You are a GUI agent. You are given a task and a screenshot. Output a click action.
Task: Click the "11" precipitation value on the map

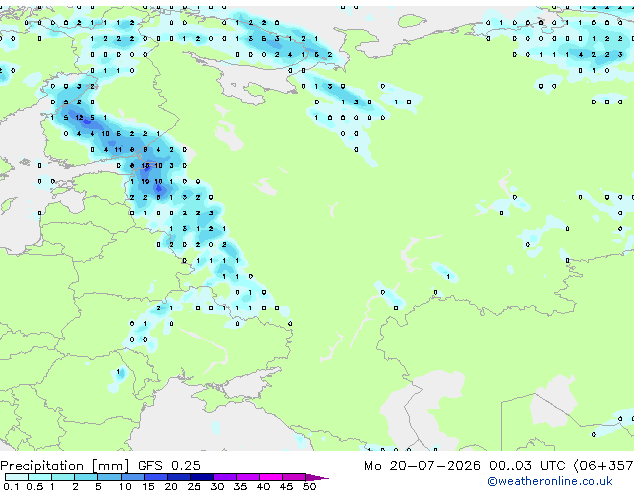click(x=118, y=150)
